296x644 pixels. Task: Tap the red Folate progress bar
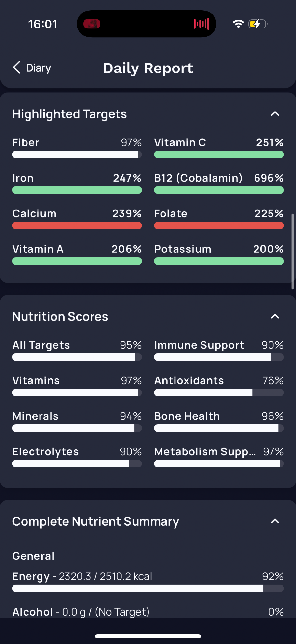tap(219, 225)
